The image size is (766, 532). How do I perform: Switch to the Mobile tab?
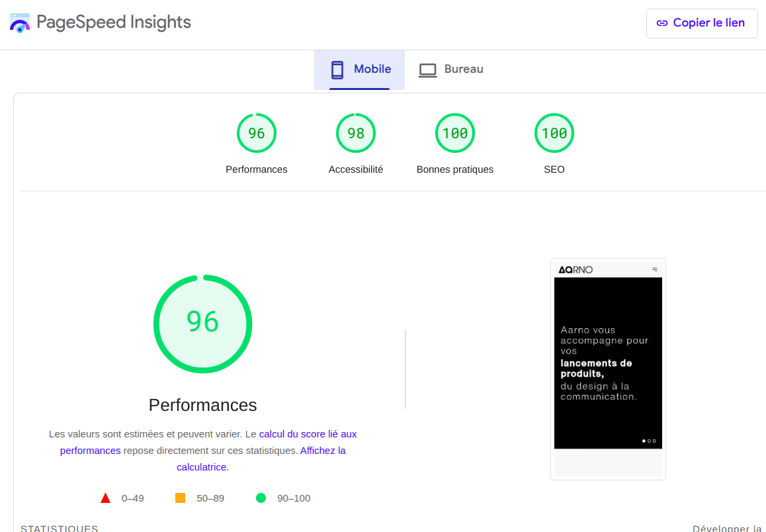tap(360, 69)
